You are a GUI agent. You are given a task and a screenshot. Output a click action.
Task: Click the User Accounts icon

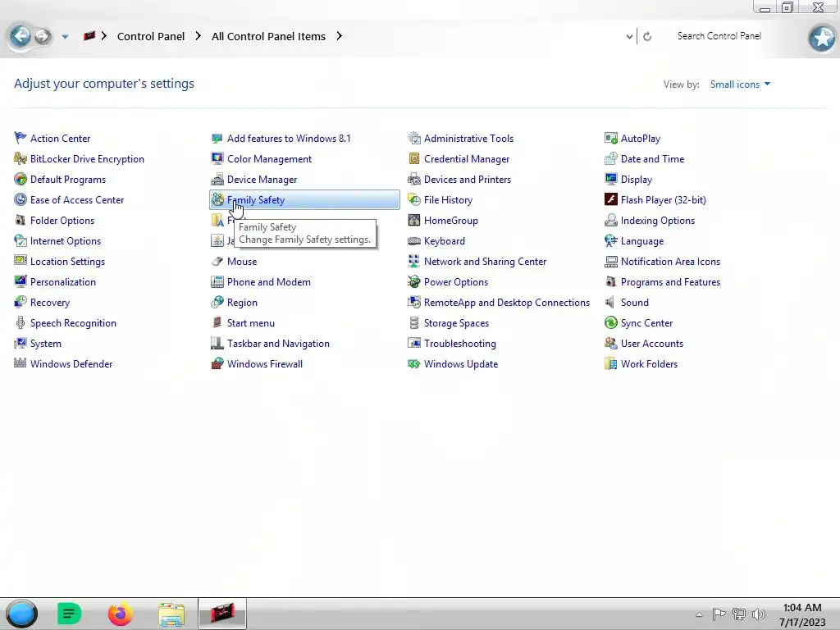(610, 344)
